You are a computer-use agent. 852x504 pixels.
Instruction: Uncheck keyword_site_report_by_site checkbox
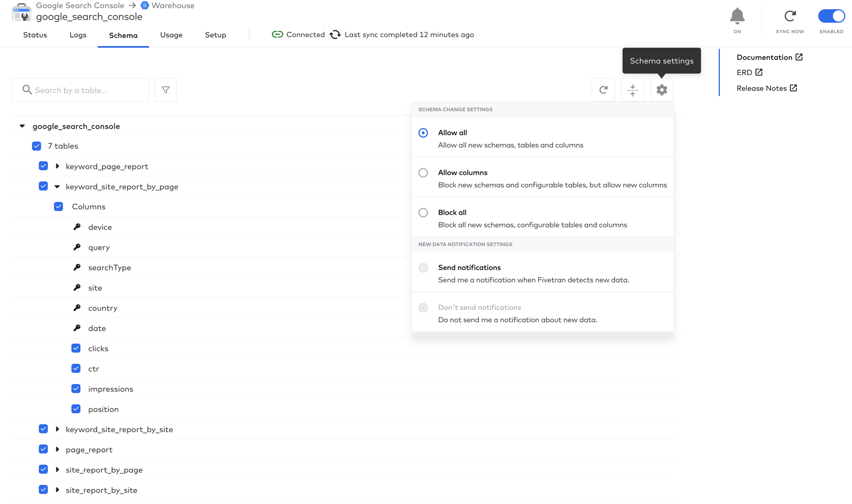click(43, 429)
